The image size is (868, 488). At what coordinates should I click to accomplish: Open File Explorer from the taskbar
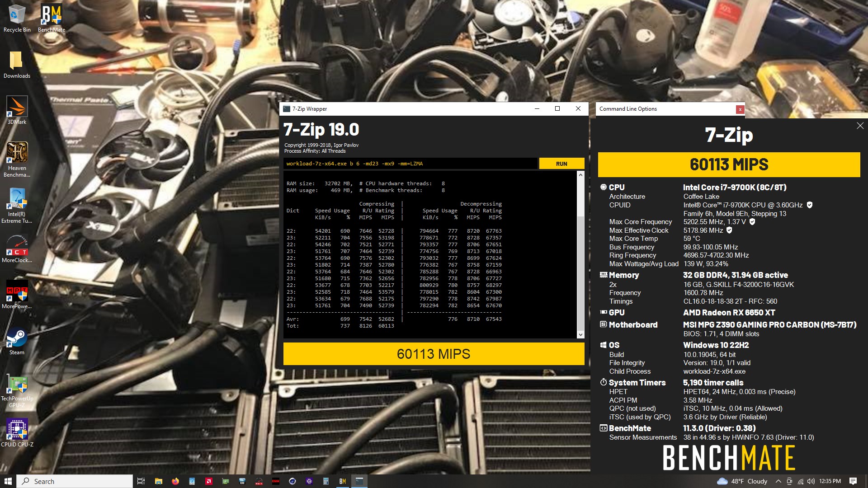158,481
